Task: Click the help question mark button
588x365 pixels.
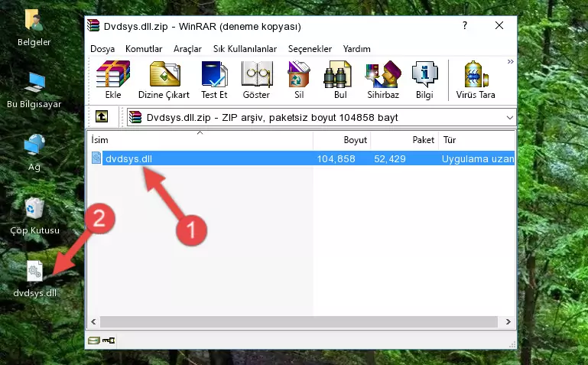Action: 465,25
